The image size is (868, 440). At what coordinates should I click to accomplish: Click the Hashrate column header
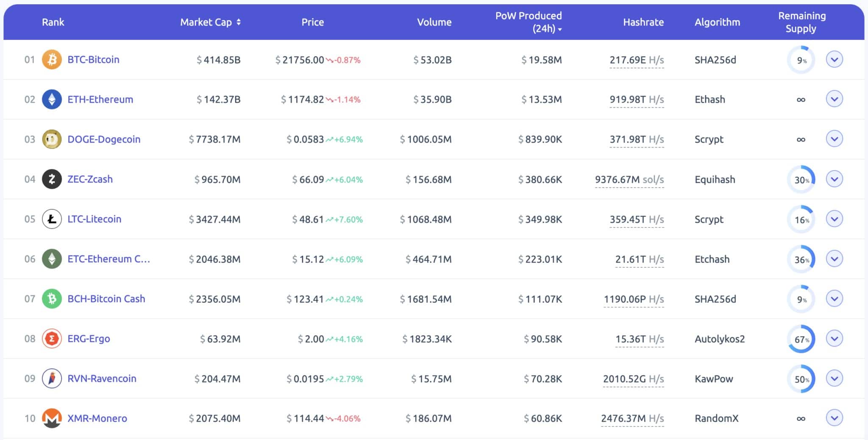click(x=643, y=22)
